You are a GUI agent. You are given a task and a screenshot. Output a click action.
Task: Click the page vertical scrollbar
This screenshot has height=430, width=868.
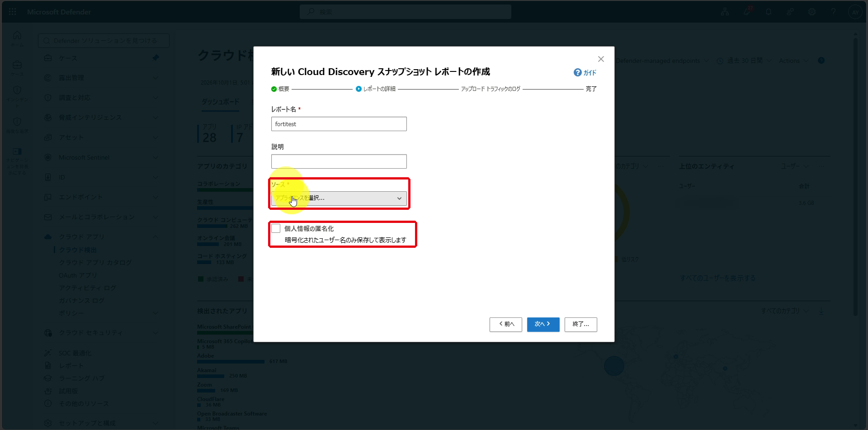click(855, 176)
